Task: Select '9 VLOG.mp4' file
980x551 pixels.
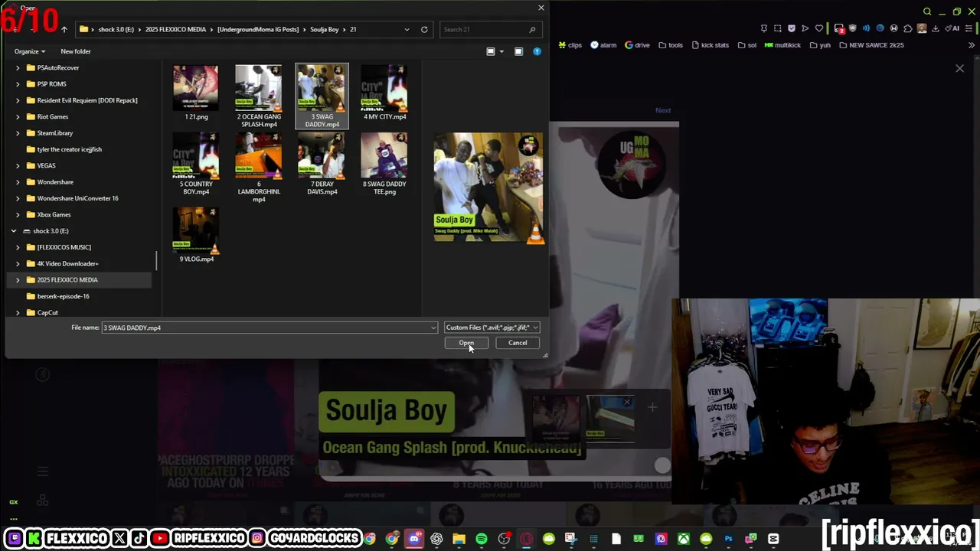Action: click(x=196, y=235)
